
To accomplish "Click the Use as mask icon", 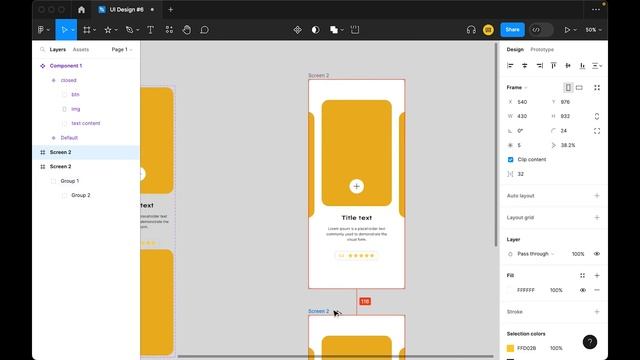I will (316, 30).
